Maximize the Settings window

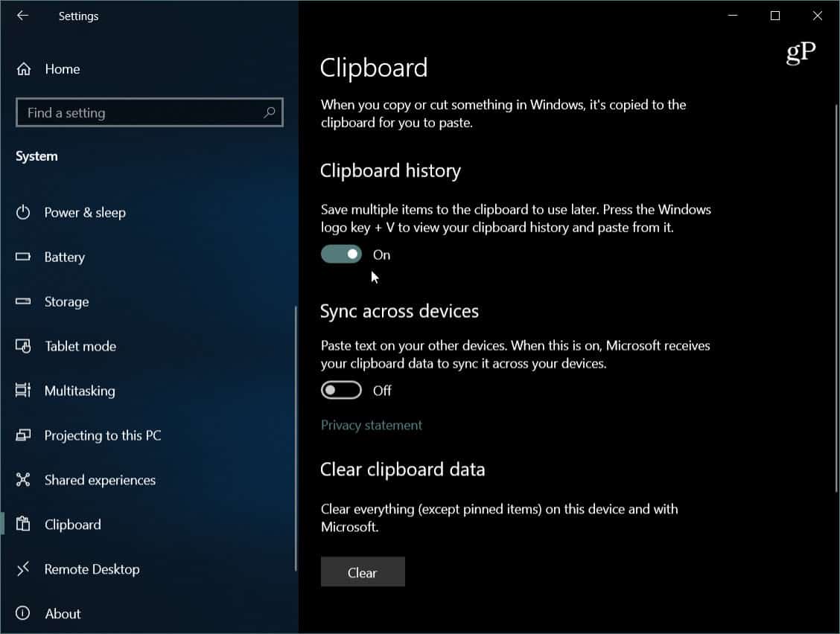(775, 16)
